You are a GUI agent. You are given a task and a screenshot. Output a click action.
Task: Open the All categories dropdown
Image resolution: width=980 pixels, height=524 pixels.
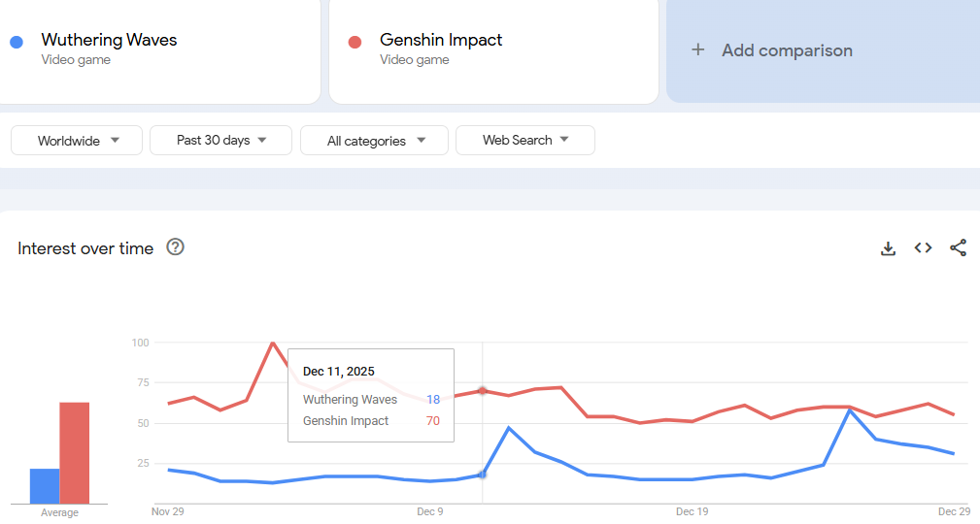[374, 141]
